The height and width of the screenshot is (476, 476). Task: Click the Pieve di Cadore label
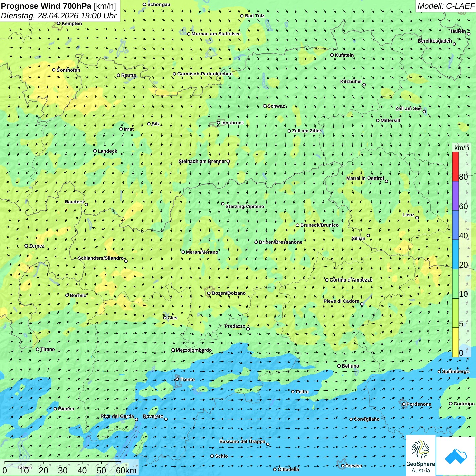click(341, 301)
